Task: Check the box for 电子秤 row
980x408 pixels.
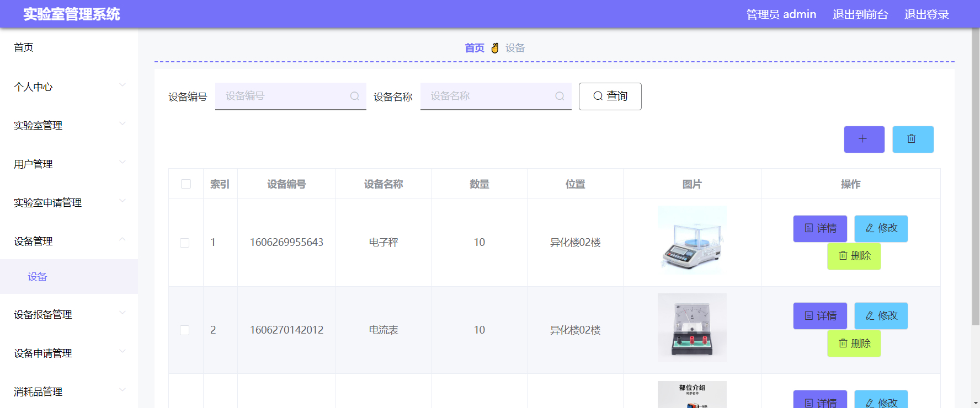Action: [x=185, y=243]
